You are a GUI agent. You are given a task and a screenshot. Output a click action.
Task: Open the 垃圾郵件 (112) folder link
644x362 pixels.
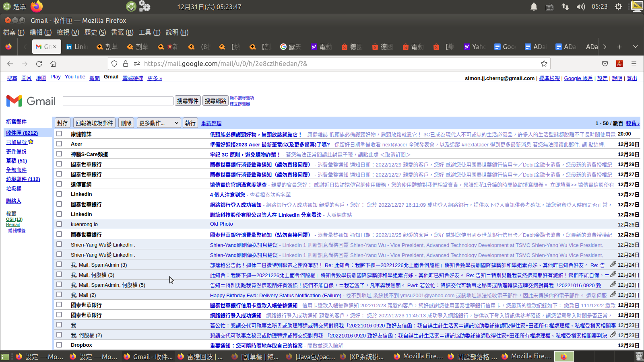pos(23,179)
